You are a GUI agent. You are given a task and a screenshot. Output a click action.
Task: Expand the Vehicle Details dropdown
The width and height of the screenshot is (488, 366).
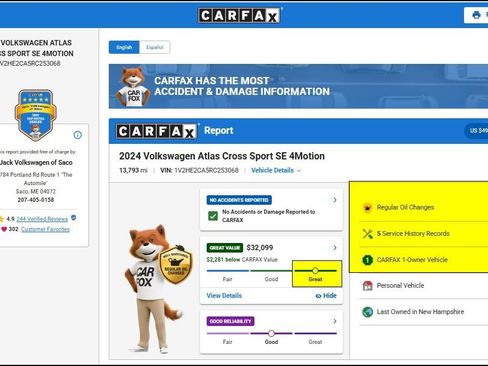pyautogui.click(x=276, y=170)
